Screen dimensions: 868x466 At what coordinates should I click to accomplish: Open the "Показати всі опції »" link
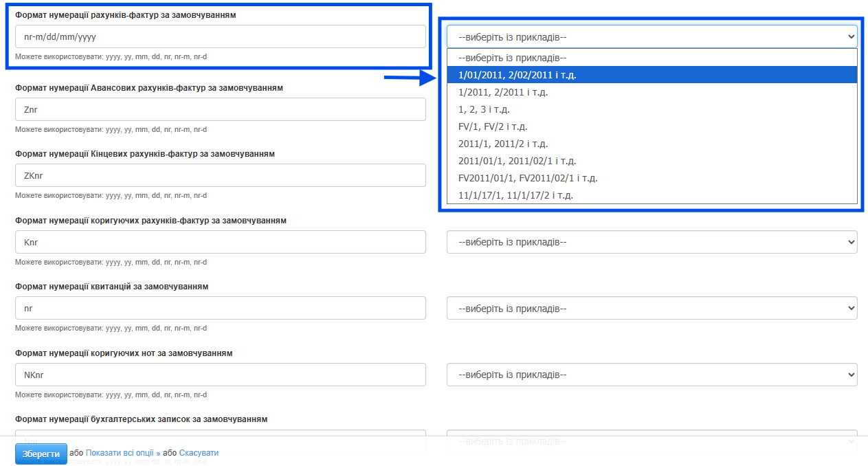122,453
